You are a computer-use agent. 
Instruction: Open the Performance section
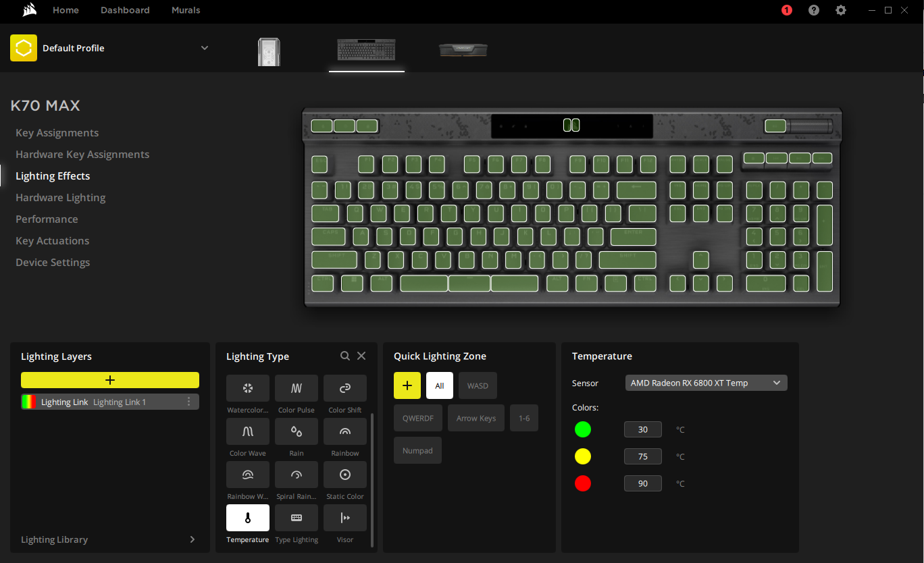coord(47,219)
